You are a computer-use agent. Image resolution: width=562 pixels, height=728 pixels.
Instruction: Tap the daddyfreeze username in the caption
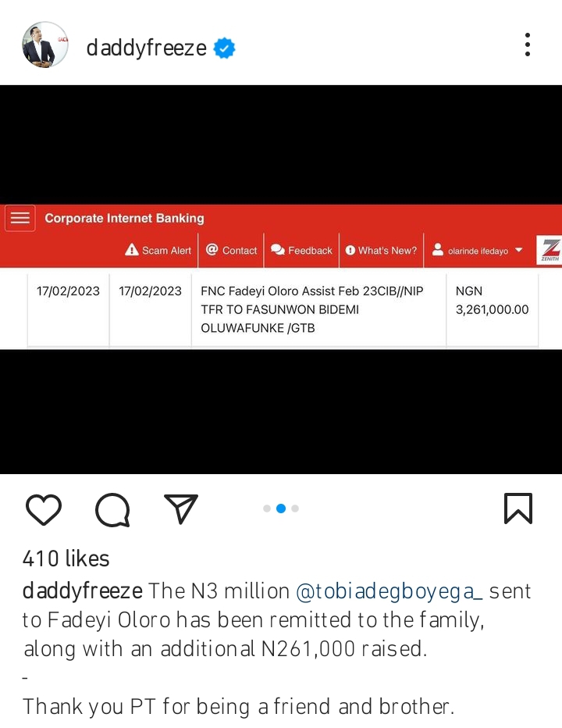tap(82, 591)
